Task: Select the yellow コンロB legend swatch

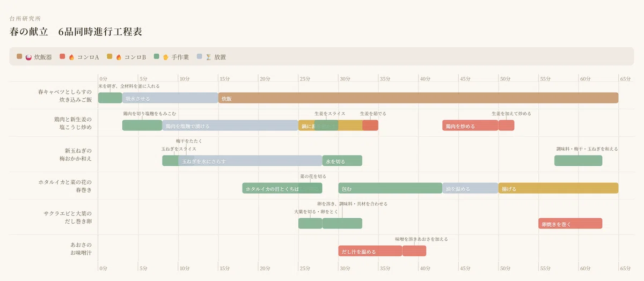Action: pyautogui.click(x=109, y=56)
